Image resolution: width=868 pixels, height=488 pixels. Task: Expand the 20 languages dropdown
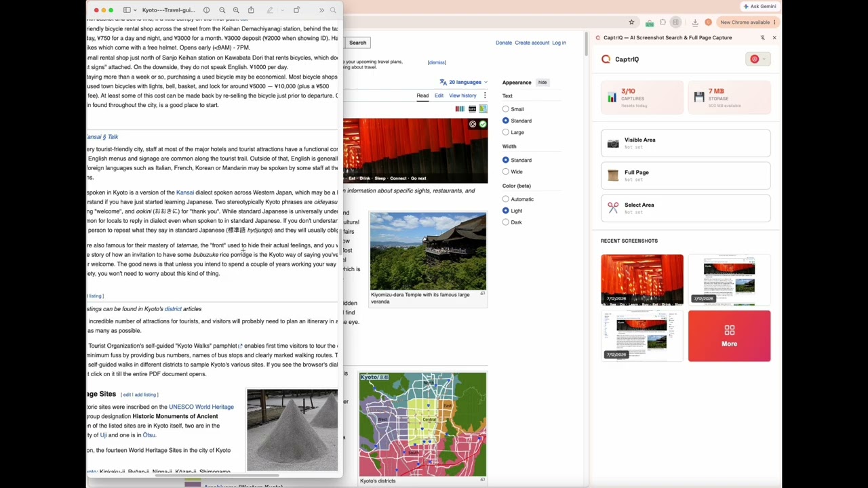coord(464,82)
